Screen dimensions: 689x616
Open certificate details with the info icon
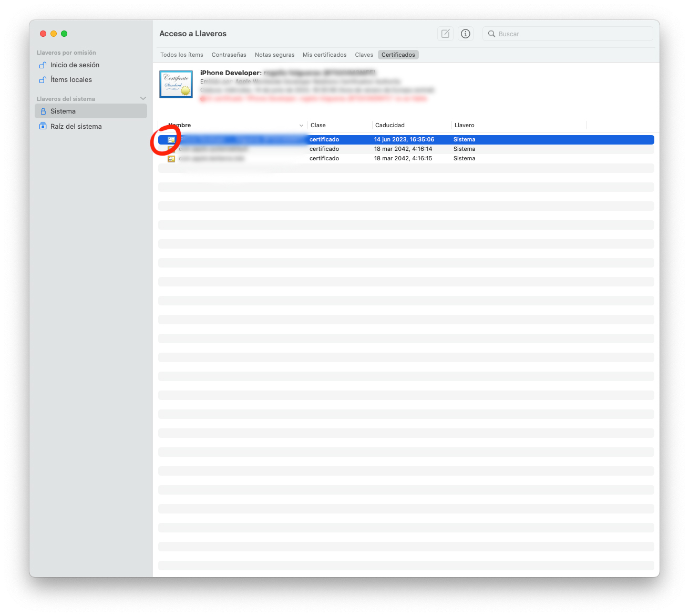(465, 33)
